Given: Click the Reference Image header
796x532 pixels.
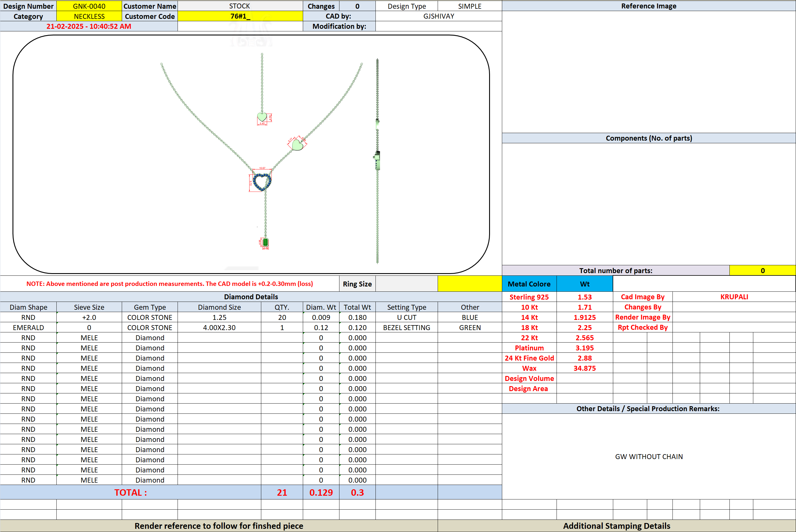Looking at the screenshot, I should coord(648,6).
